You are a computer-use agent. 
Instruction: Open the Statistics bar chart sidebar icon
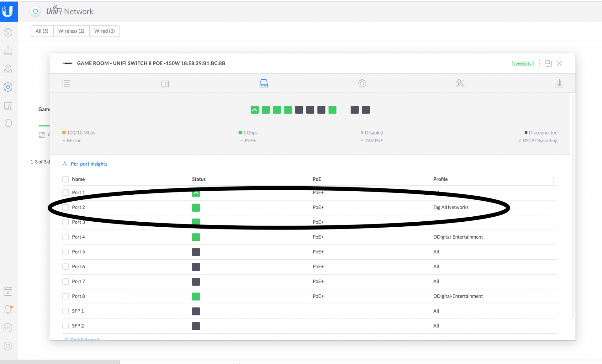click(8, 50)
